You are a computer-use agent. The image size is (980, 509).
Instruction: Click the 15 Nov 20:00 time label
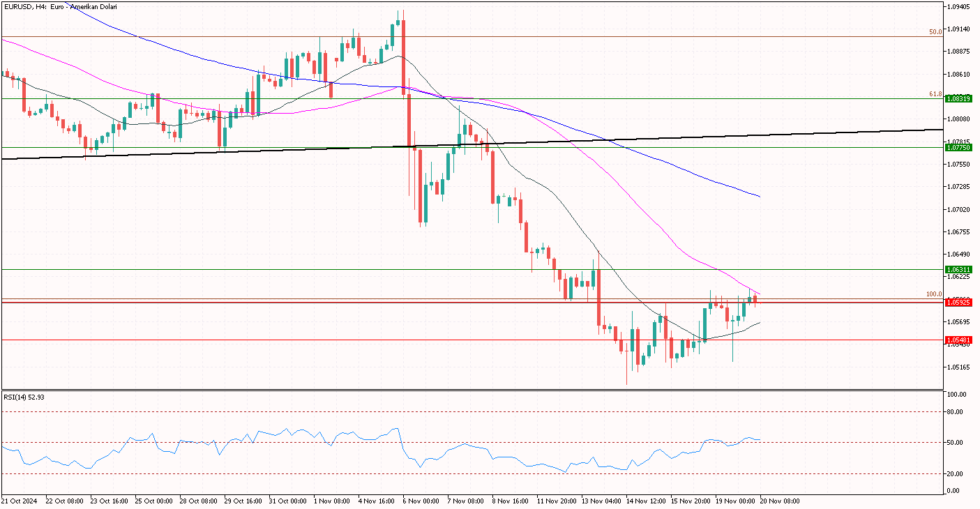point(691,501)
